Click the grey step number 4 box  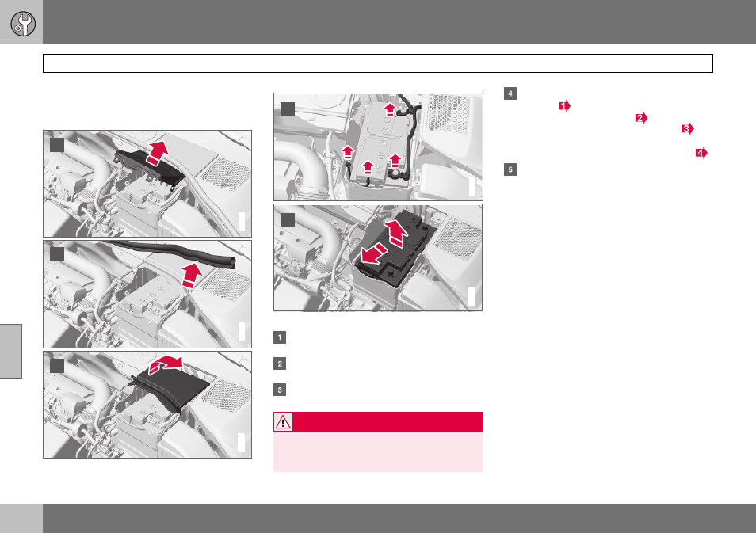pyautogui.click(x=510, y=93)
